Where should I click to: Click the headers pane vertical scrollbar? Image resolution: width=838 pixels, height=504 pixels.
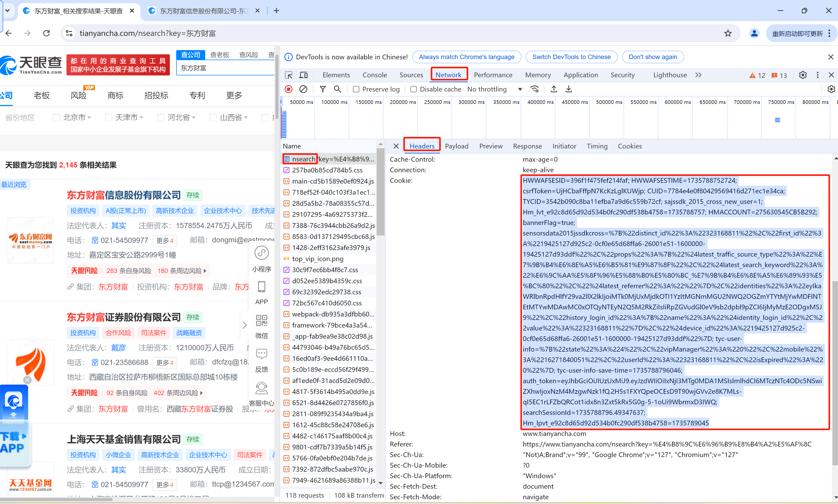pos(835,373)
